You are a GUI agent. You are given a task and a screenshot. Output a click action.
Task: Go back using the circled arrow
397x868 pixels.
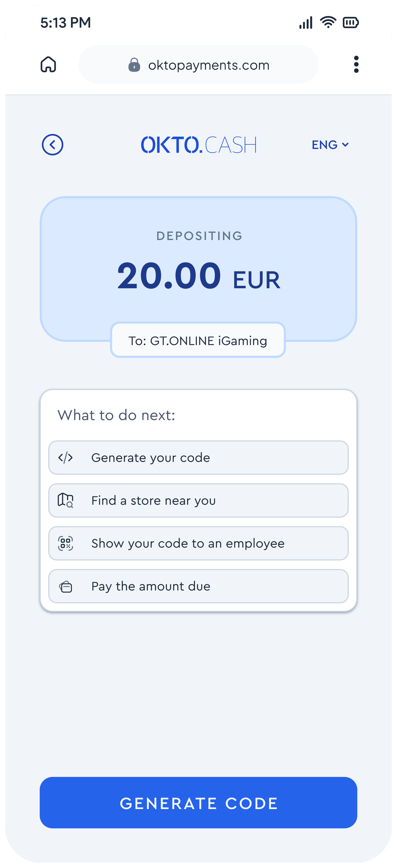point(52,145)
